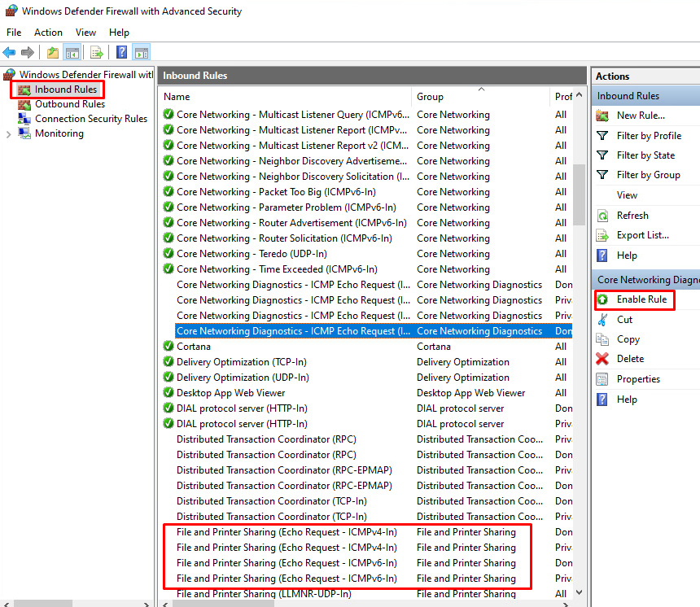Expand the Monitoring tree node

point(8,134)
